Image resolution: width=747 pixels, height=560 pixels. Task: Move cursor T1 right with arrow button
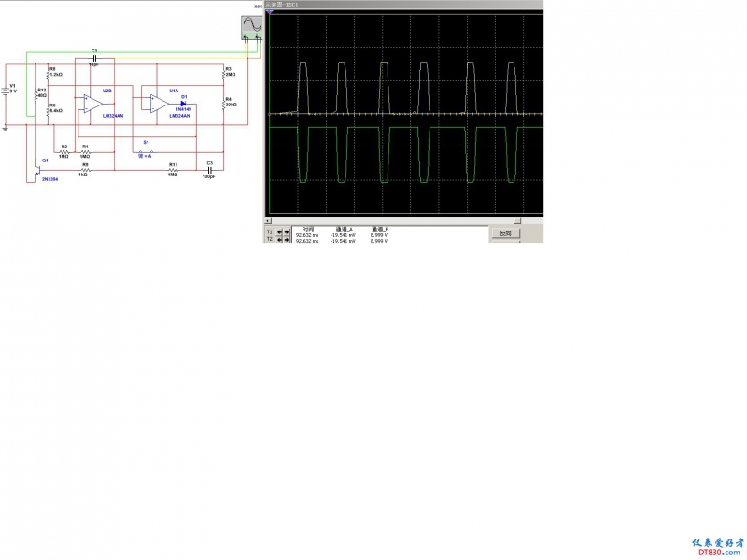287,232
